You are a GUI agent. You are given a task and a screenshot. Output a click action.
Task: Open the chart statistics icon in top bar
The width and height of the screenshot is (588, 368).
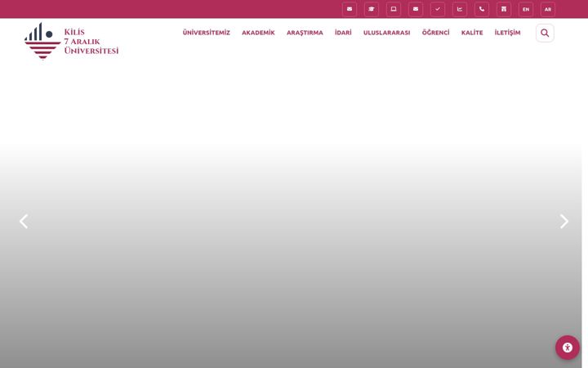point(460,9)
